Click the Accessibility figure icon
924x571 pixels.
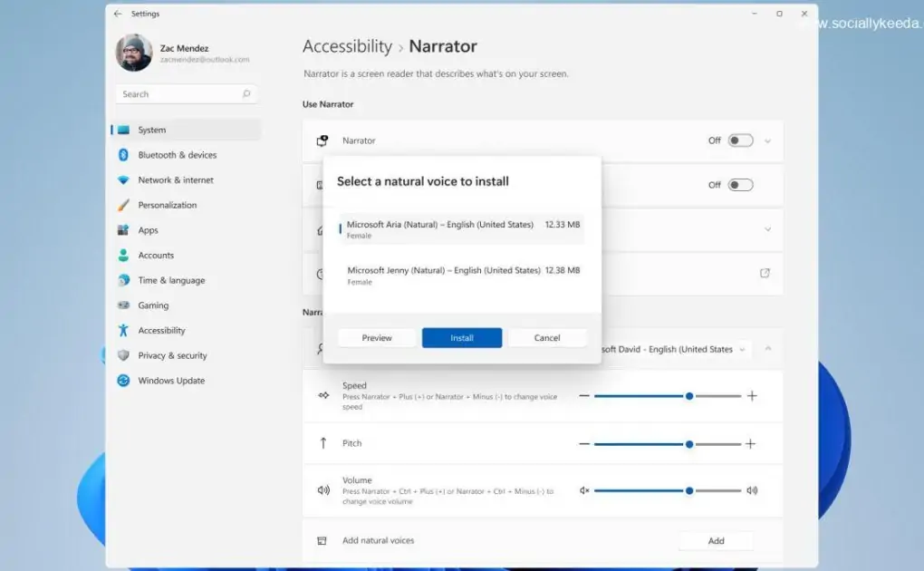(123, 330)
